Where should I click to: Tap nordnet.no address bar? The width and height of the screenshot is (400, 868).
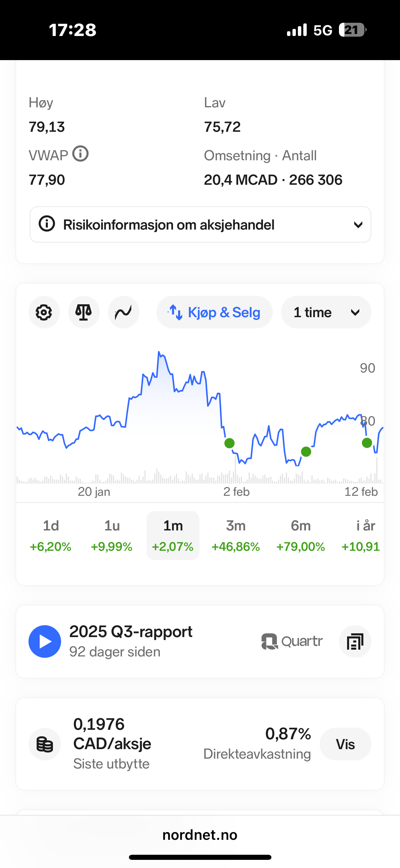pos(200,835)
